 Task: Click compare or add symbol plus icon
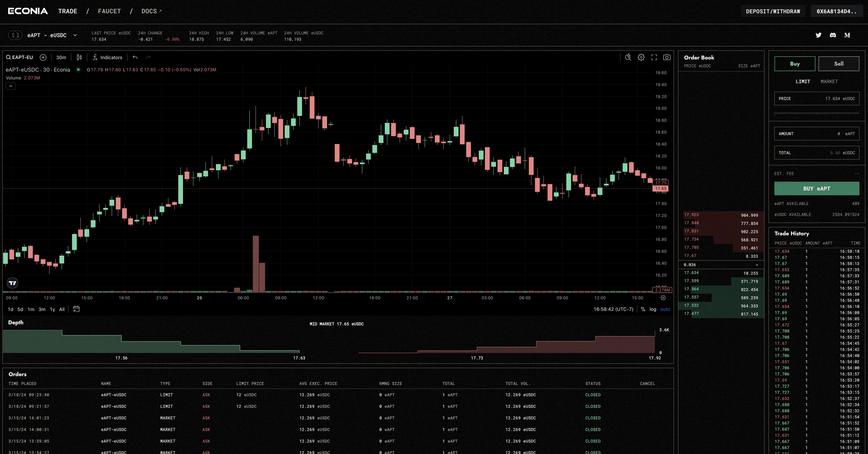(43, 57)
